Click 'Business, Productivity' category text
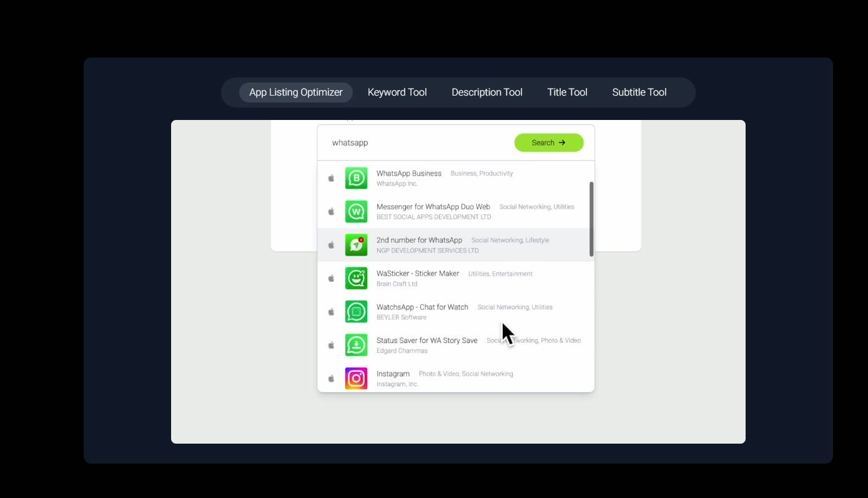 pyautogui.click(x=482, y=174)
